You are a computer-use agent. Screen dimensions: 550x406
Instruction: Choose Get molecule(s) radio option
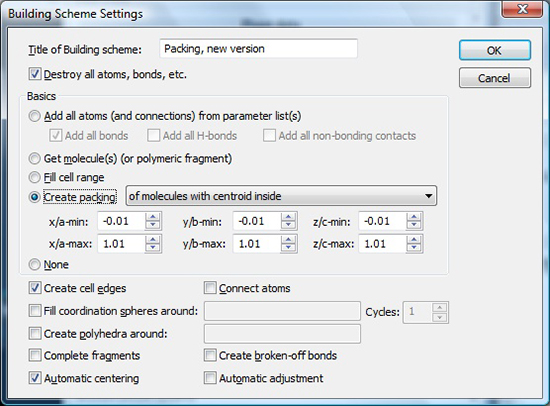pos(34,159)
